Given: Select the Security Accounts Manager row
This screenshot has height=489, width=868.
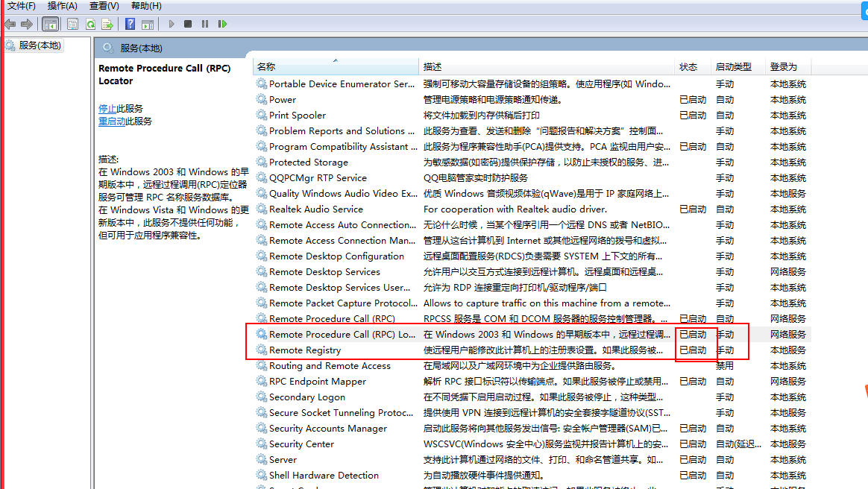Looking at the screenshot, I should point(532,428).
